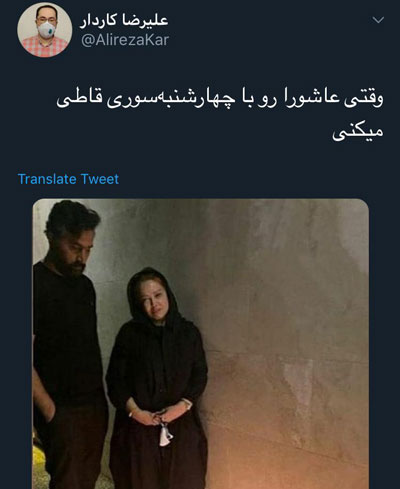Visit the علیرضا کاردار display name profile

coord(124,21)
